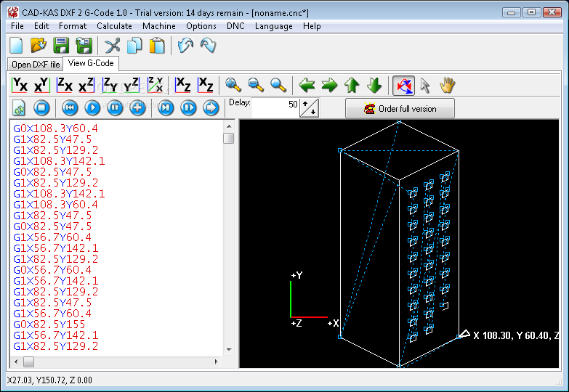569x392 pixels.
Task: Play the G-Code simulation
Action: [x=92, y=107]
